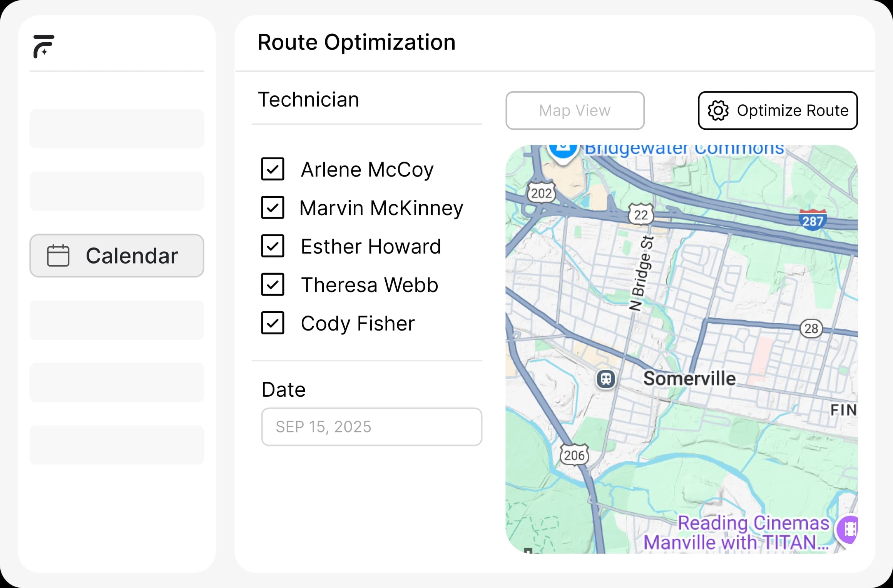Click the Route 202 shield marker
893x588 pixels.
coord(541,193)
